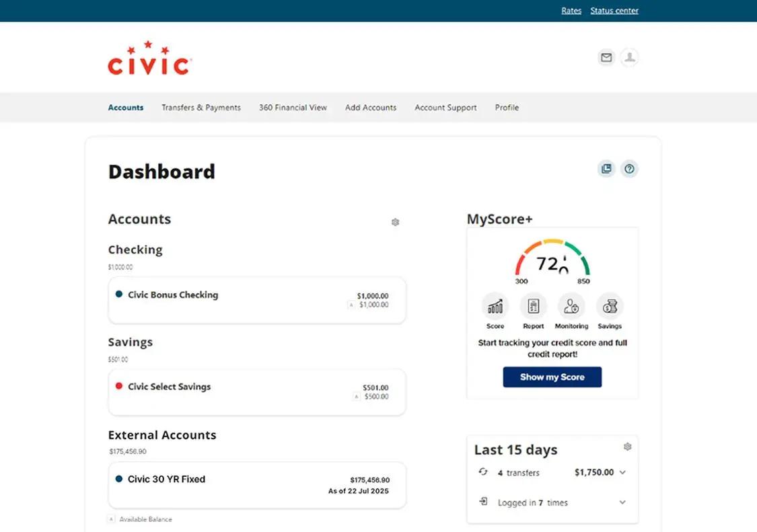Open the Accounts settings gear icon
Image resolution: width=757 pixels, height=532 pixels.
396,222
